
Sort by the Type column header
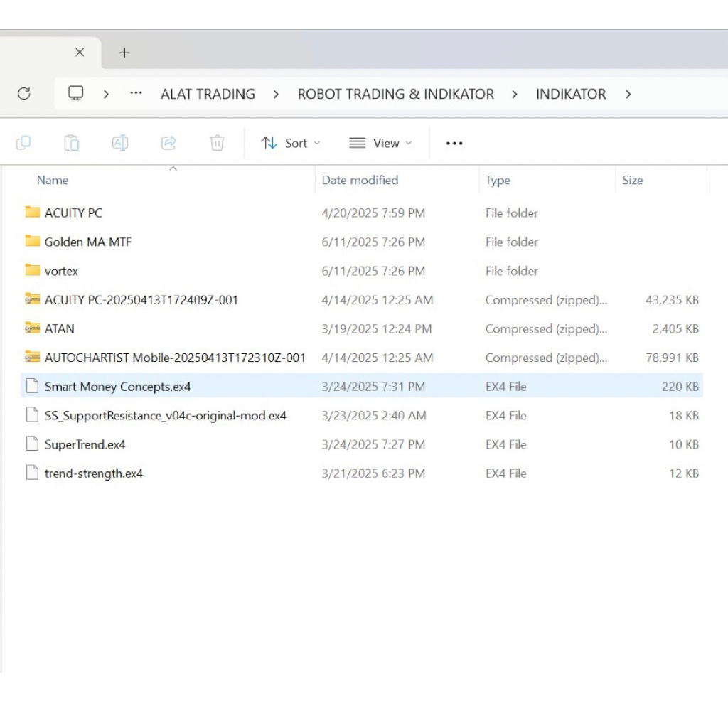coord(498,180)
